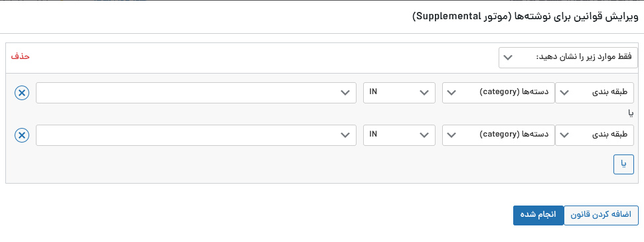The height and width of the screenshot is (242, 644).
Task: Click the red حذف link to delete the rule group
Action: 20,56
